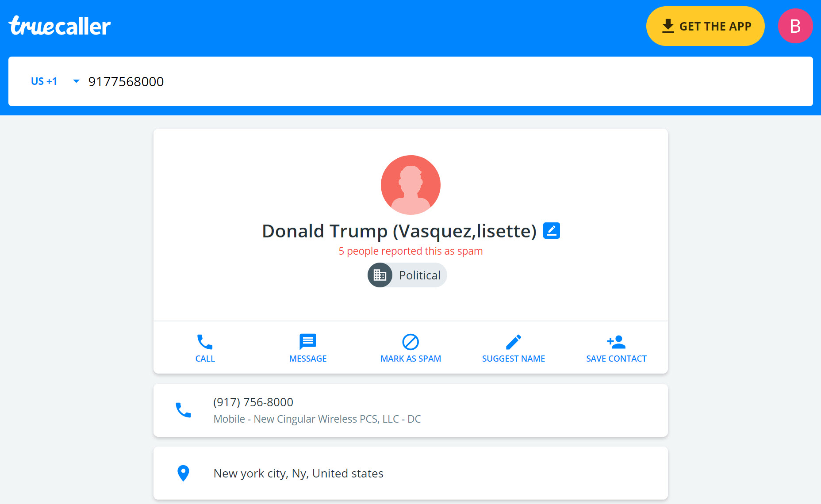Click the edit name pencil icon

552,231
